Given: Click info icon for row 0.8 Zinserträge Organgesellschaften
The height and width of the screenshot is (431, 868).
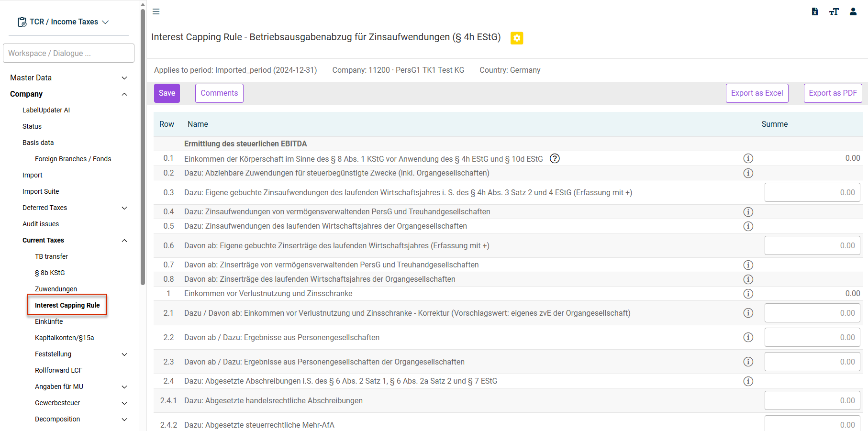Looking at the screenshot, I should point(748,279).
